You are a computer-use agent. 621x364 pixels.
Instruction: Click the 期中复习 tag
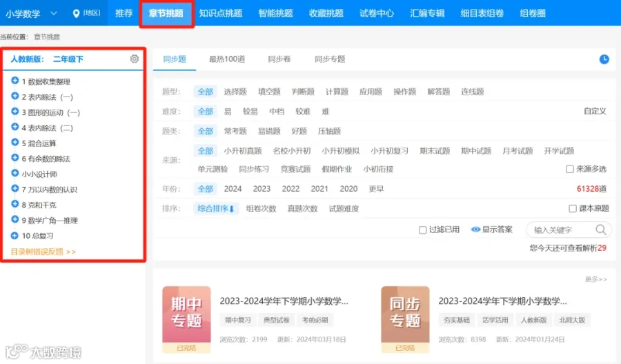click(238, 320)
